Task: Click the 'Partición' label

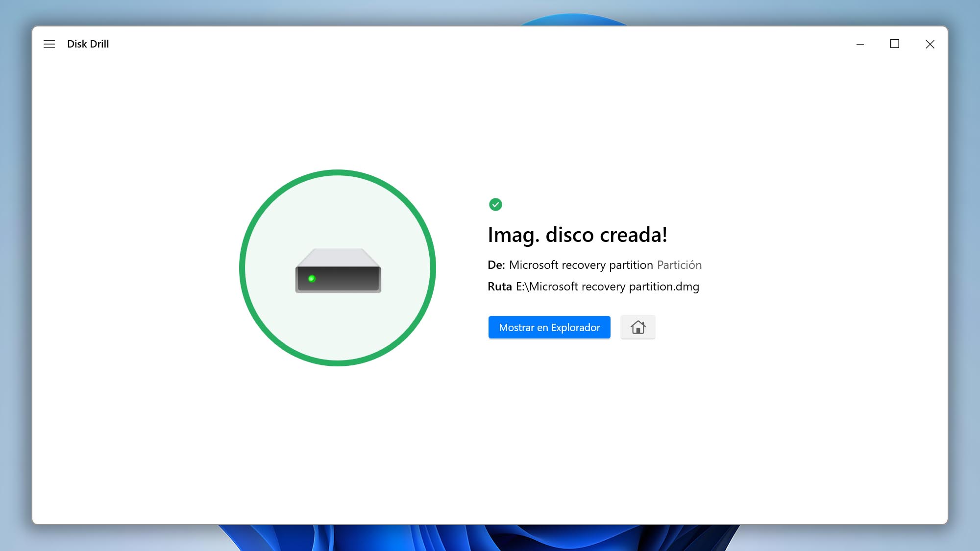Action: pyautogui.click(x=679, y=265)
